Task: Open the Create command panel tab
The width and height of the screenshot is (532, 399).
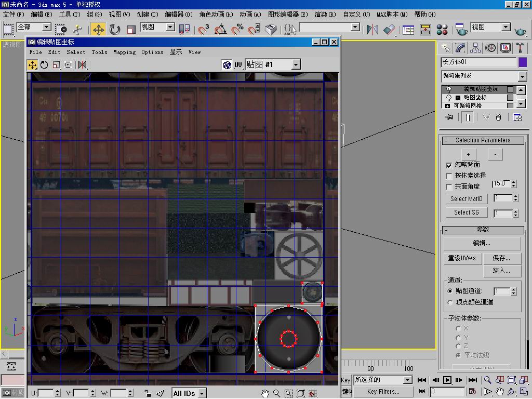Action: [x=445, y=48]
